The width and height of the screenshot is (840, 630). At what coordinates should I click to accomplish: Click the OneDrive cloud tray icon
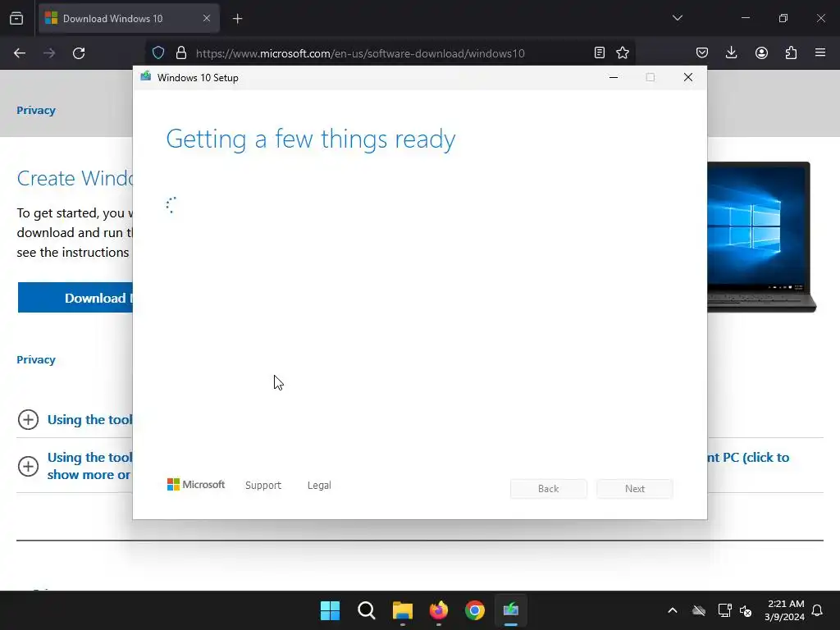(699, 610)
